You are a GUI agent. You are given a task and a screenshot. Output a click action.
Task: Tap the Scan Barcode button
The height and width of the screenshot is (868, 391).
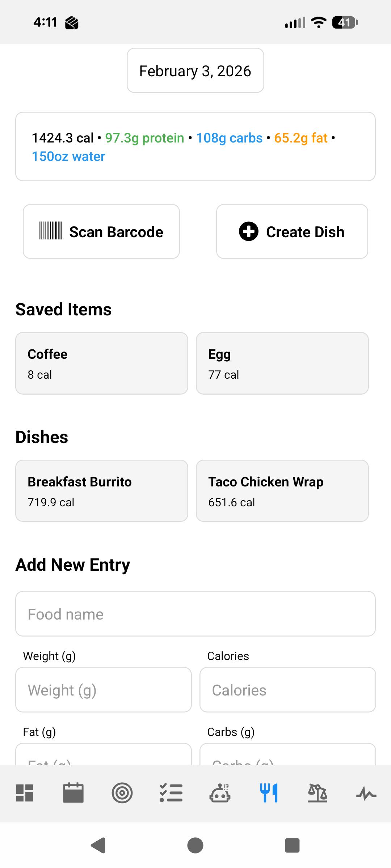101,231
